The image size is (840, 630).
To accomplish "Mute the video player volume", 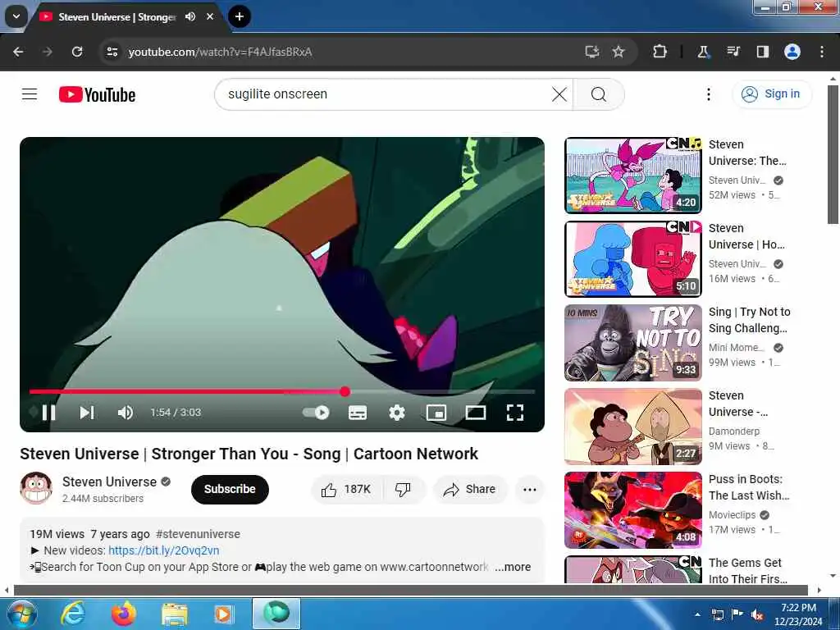I will point(126,413).
